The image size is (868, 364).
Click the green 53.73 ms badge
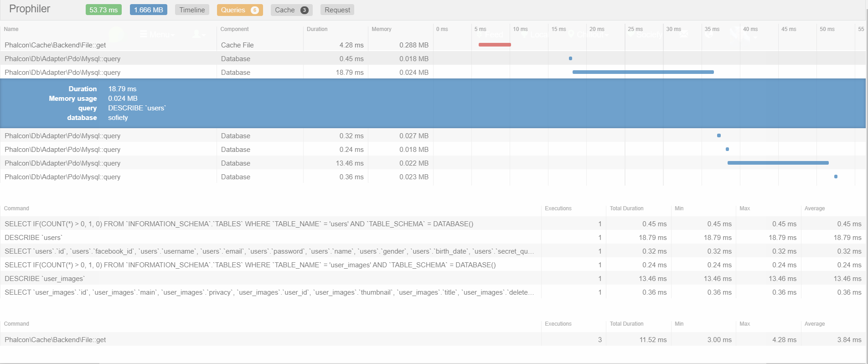pyautogui.click(x=103, y=10)
